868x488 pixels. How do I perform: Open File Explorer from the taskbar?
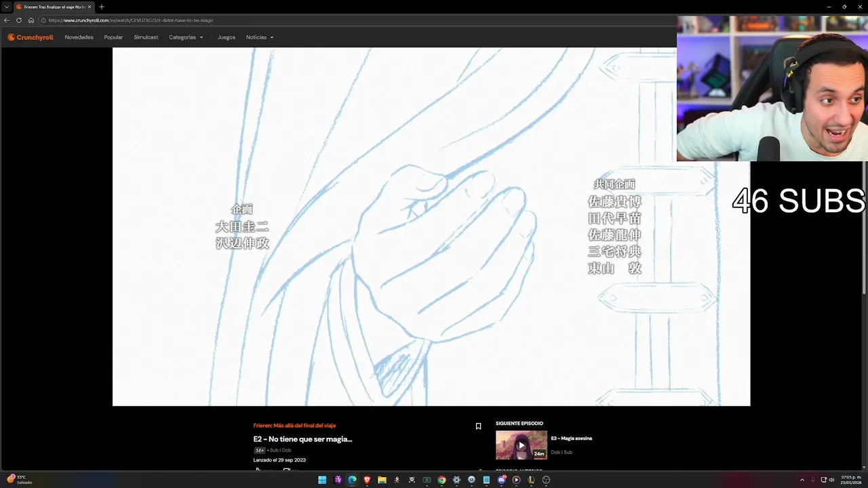click(x=382, y=480)
